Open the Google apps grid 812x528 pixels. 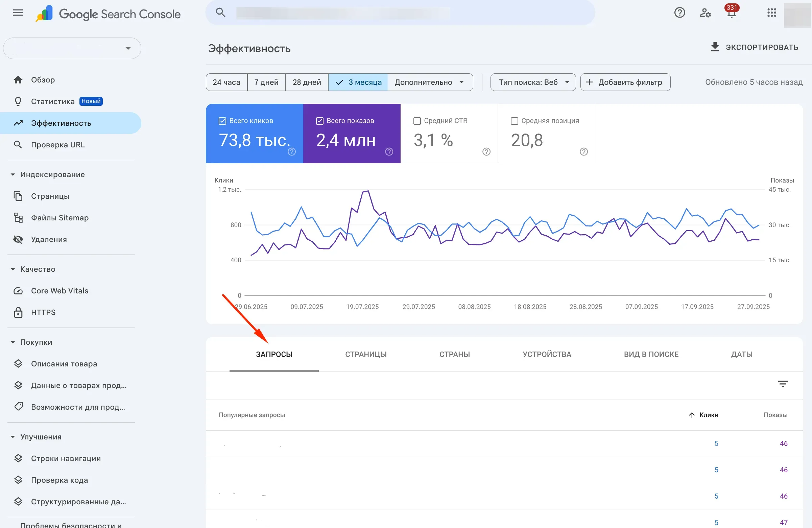click(x=771, y=13)
